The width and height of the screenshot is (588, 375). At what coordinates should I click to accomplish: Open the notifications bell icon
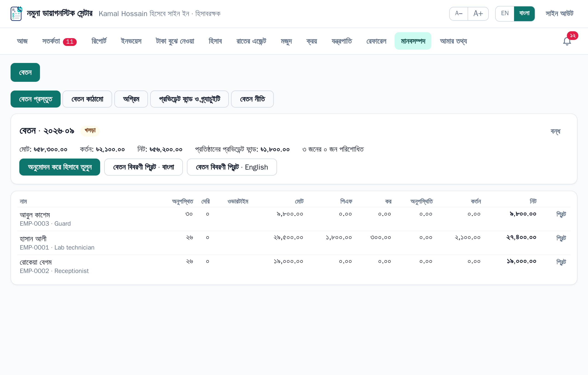tap(567, 41)
